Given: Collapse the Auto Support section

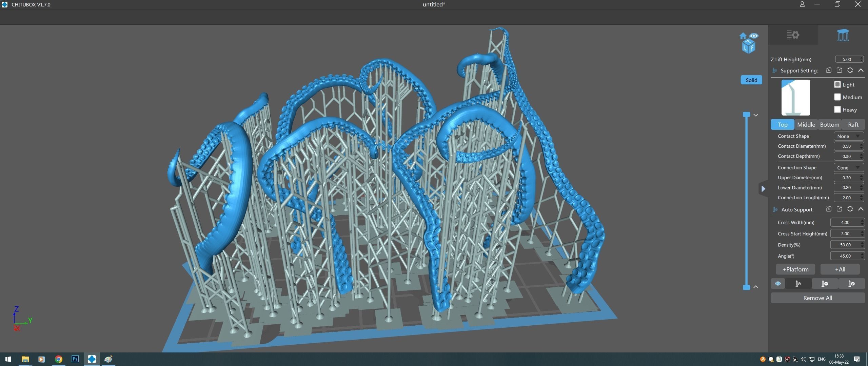Looking at the screenshot, I should [861, 209].
